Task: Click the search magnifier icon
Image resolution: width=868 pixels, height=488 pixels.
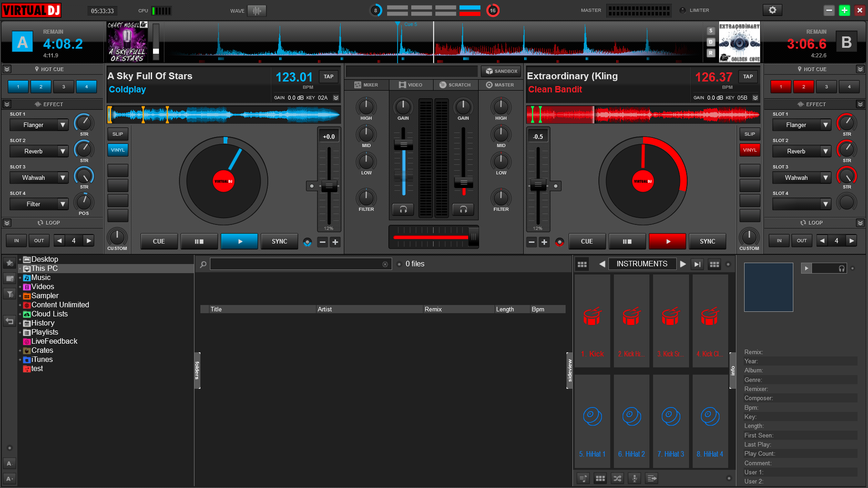Action: [203, 264]
